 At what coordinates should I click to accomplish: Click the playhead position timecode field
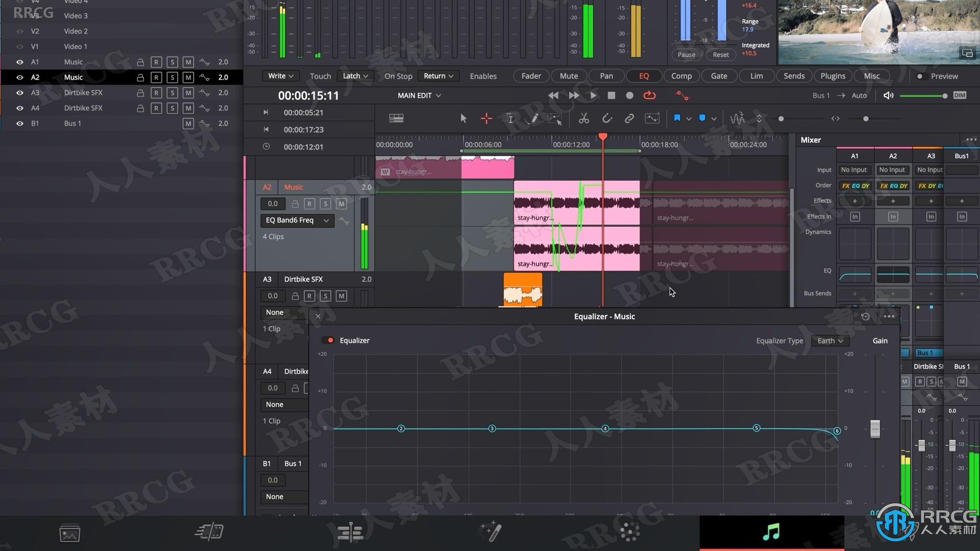[308, 95]
